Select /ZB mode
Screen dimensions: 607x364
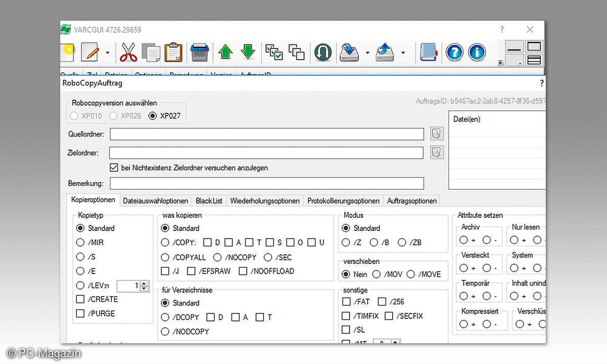(x=402, y=243)
